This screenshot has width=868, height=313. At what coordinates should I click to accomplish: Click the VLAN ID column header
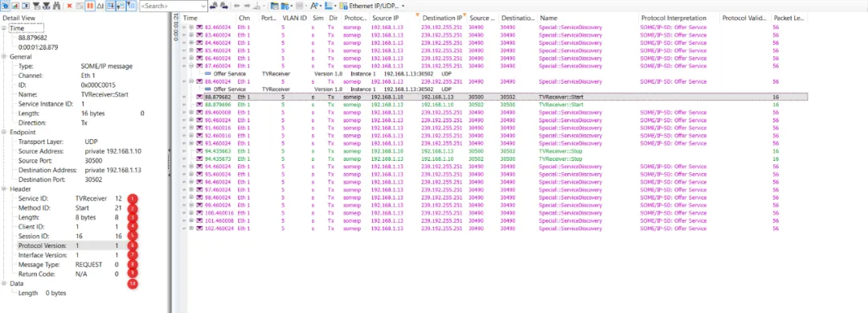click(295, 19)
